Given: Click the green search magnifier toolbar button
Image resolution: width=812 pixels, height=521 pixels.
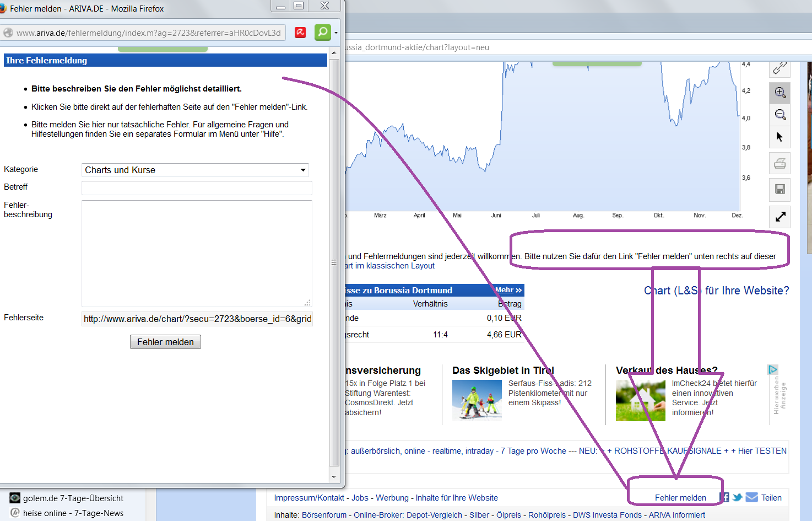Looking at the screenshot, I should click(x=323, y=33).
